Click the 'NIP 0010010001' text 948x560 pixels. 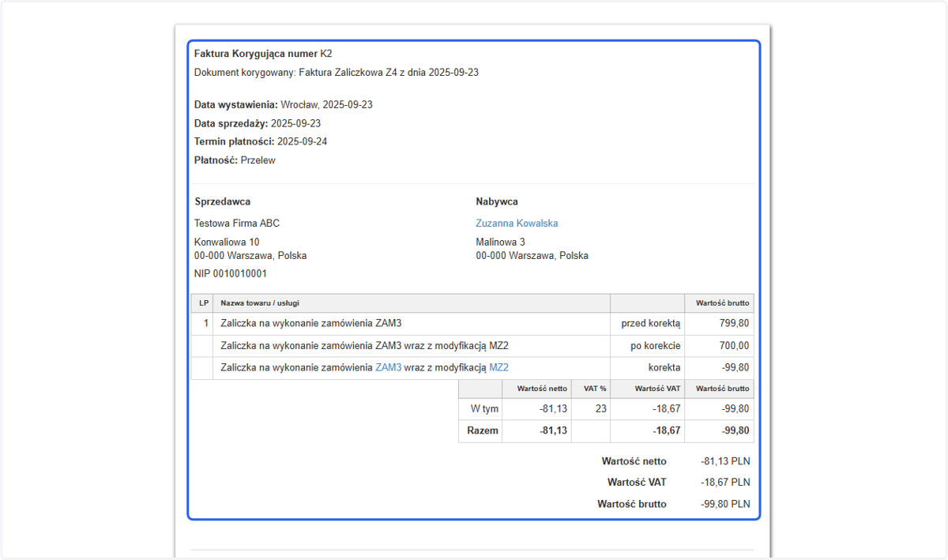click(231, 274)
